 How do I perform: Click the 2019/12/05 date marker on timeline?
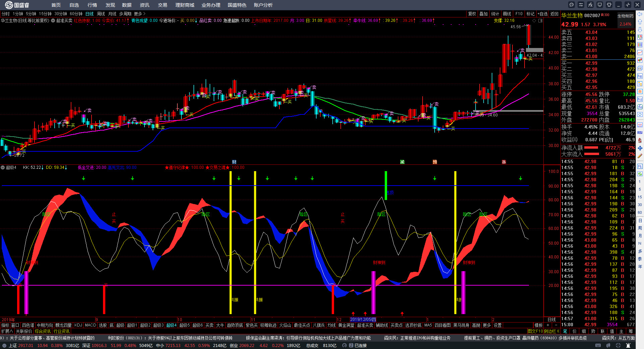[363, 319]
